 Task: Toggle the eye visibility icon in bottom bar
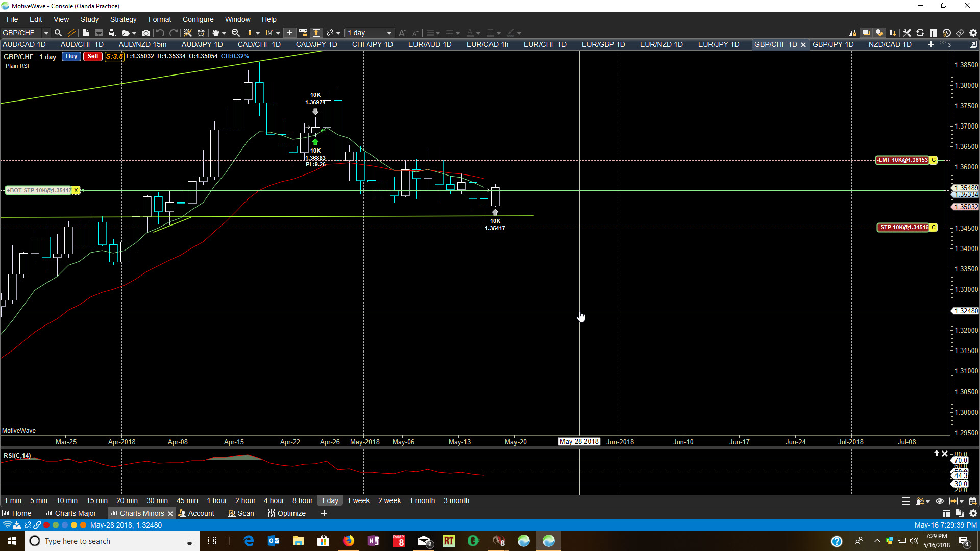pos(940,501)
